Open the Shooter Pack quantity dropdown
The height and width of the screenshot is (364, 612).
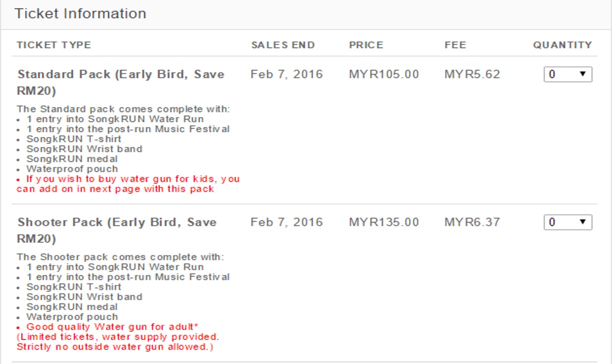coord(567,222)
